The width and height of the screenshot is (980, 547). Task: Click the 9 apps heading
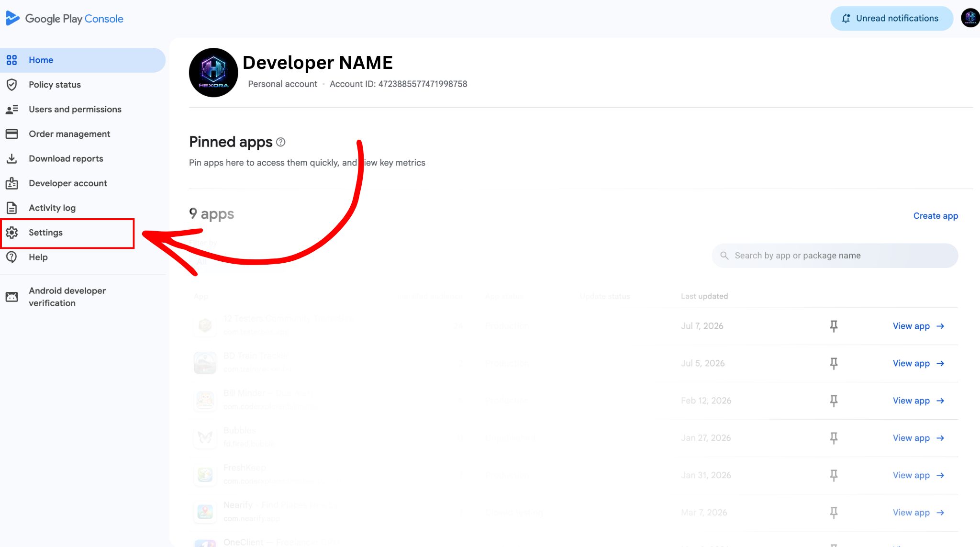tap(212, 213)
